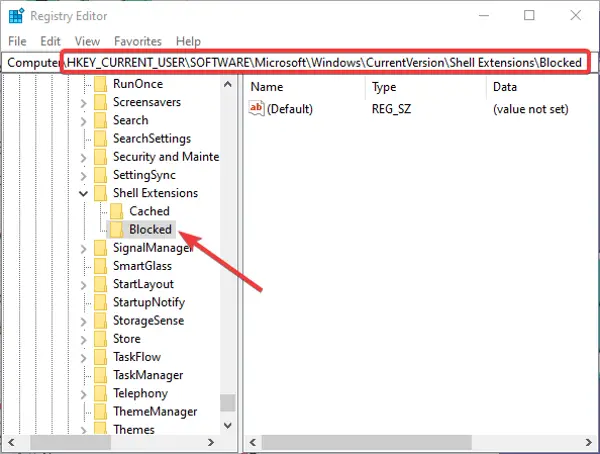
Task: Select the TaskManager folder icon
Action: [x=101, y=375]
